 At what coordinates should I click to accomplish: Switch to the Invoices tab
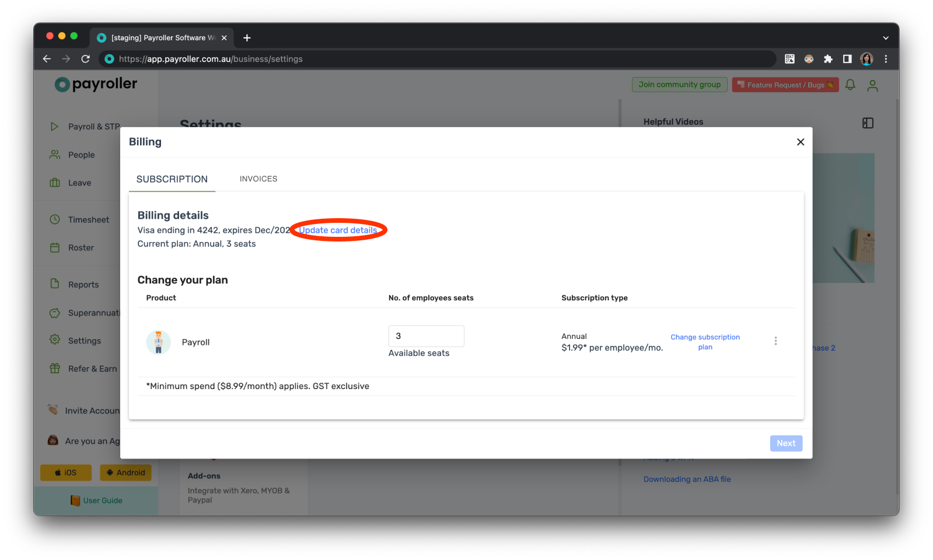click(258, 178)
